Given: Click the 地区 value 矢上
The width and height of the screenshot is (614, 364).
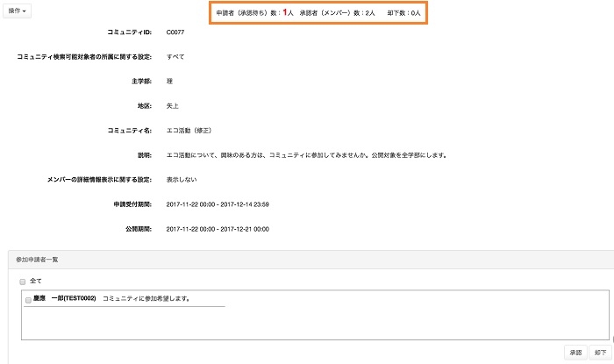Looking at the screenshot, I should point(172,106).
